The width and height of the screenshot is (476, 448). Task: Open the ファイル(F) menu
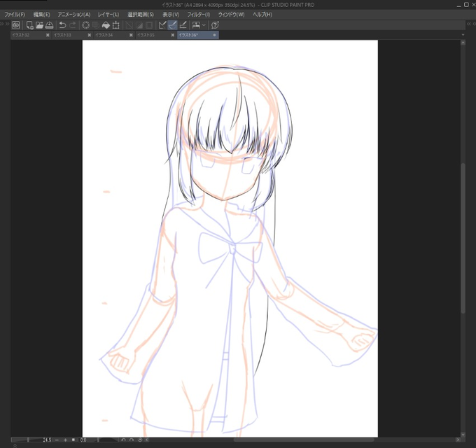14,15
